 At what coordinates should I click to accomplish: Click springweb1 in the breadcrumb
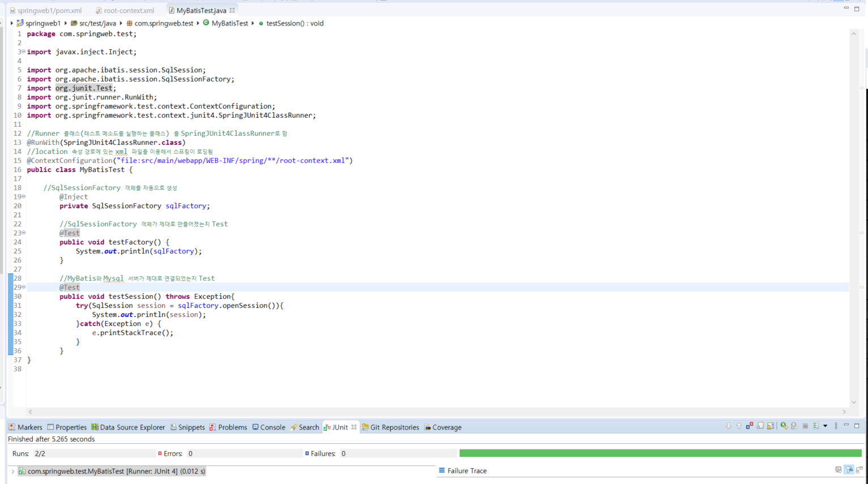tap(39, 23)
